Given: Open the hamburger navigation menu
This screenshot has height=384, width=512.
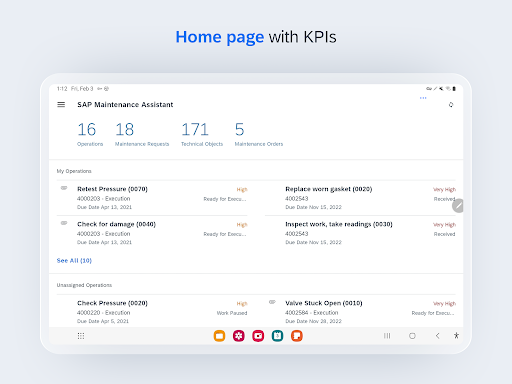Looking at the screenshot, I should 61,105.
